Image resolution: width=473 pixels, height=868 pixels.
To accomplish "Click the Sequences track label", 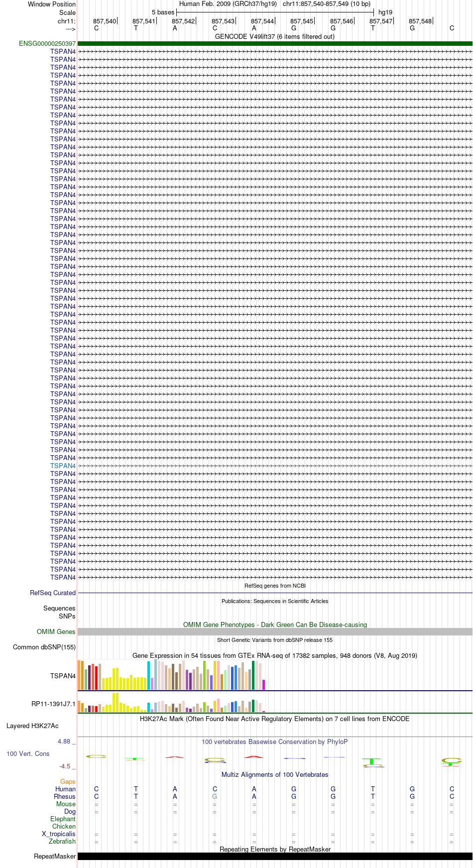I will coord(59,608).
